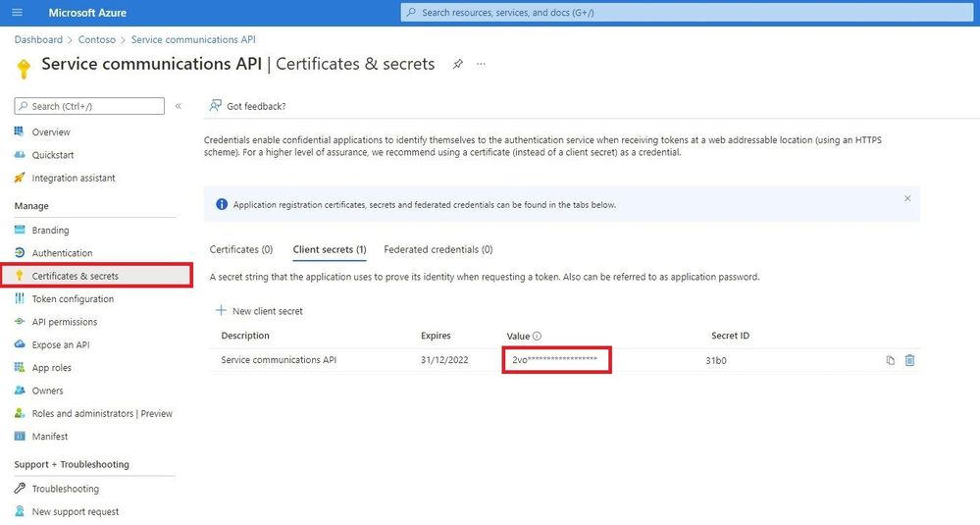The image size is (980, 525).
Task: Click the feedback person icon
Action: [x=215, y=106]
